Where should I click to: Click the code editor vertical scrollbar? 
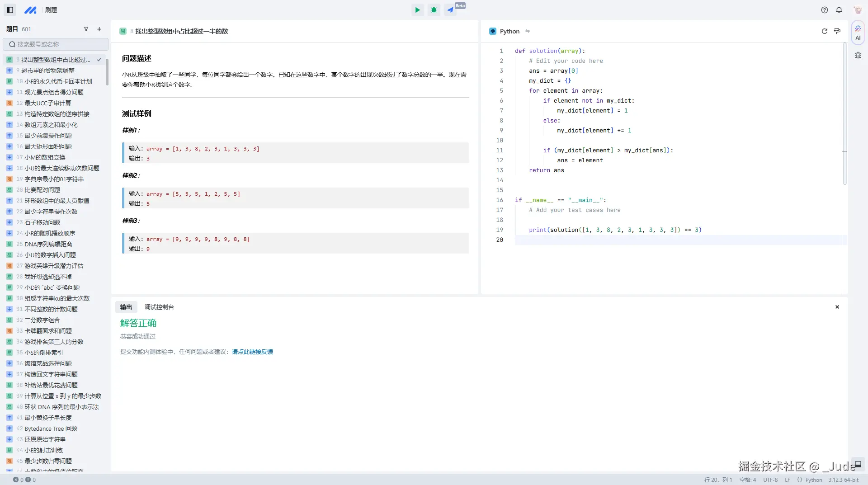click(844, 113)
